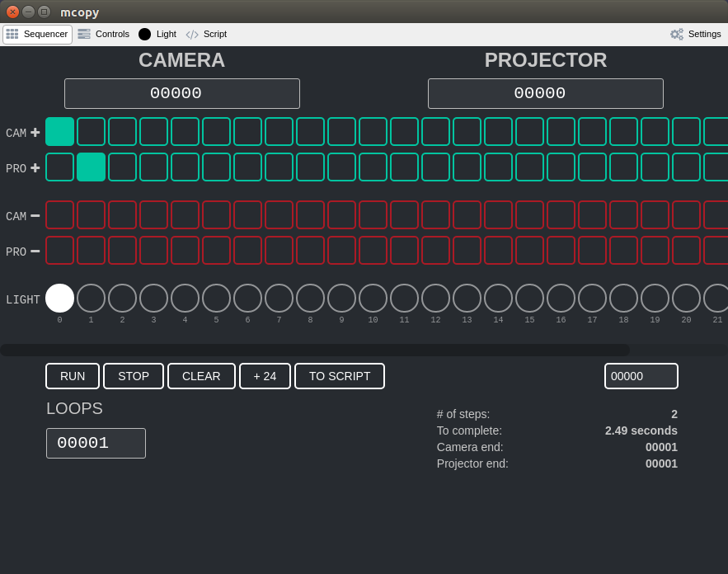The width and height of the screenshot is (728, 574).
Task: Click the RUN button
Action: [73, 376]
